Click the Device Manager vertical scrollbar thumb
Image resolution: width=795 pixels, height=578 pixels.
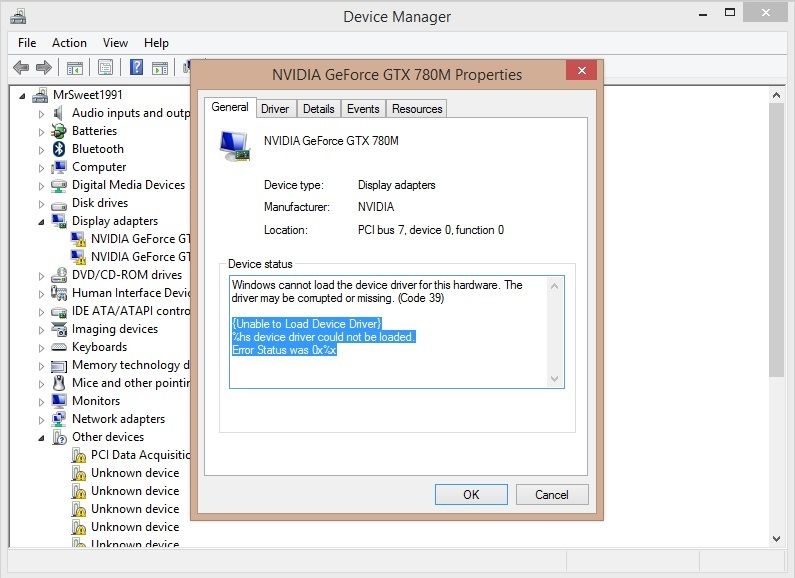coord(776,239)
